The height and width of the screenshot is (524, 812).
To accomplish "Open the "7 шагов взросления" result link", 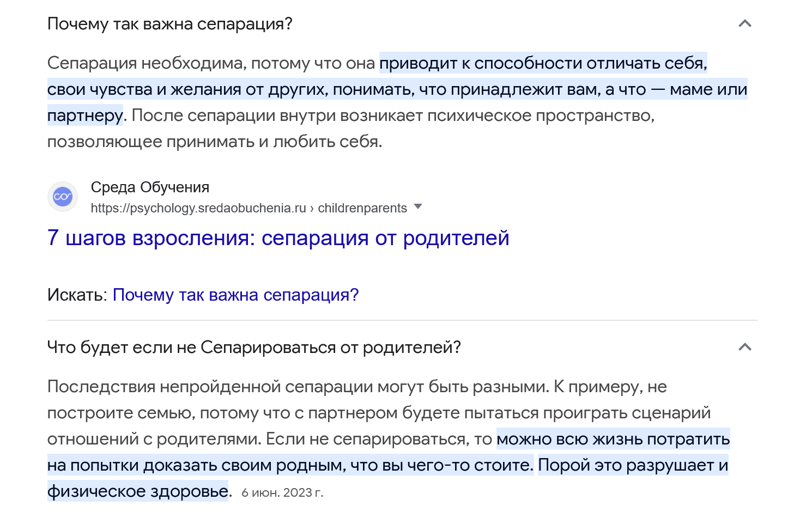I will [278, 238].
